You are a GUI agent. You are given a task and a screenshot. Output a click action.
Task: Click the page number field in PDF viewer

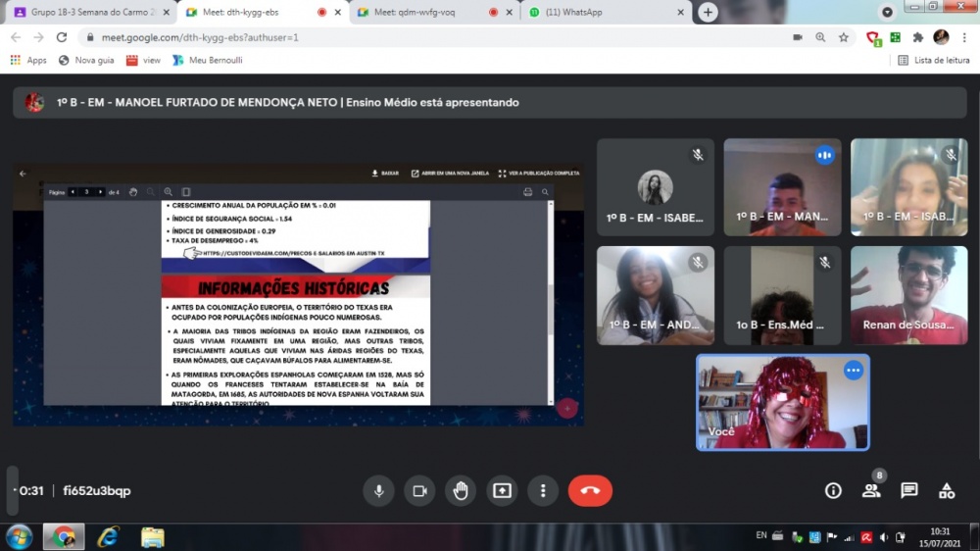click(x=87, y=192)
